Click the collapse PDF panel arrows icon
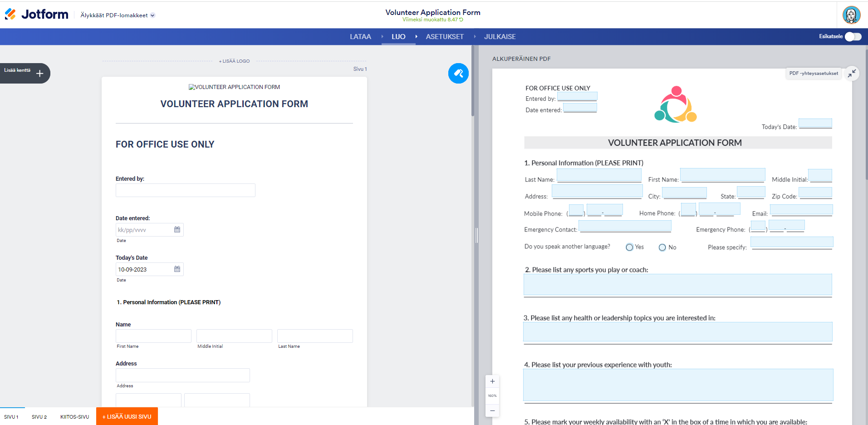This screenshot has height=425, width=868. click(852, 73)
